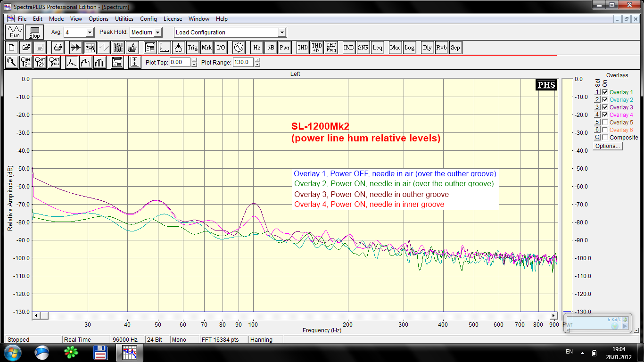644x362 pixels.
Task: Select the bar graph plot style icon
Action: 100,62
